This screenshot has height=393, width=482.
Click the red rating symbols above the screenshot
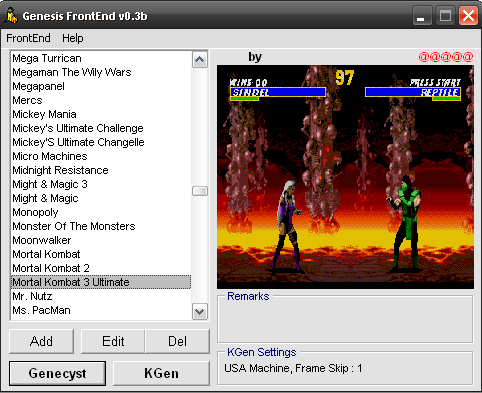[x=446, y=57]
